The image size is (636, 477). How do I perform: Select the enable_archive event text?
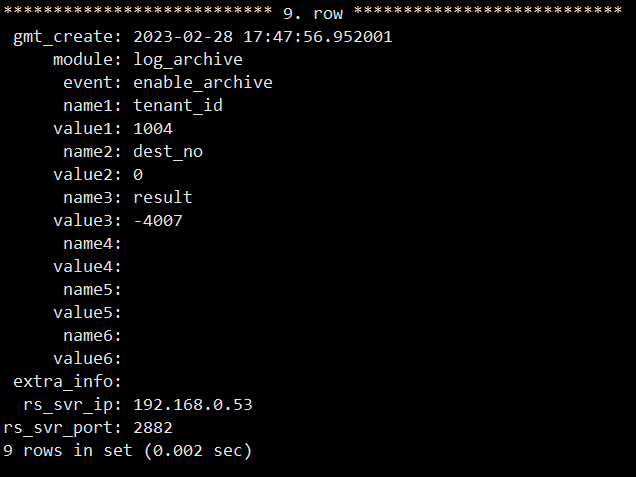[203, 83]
